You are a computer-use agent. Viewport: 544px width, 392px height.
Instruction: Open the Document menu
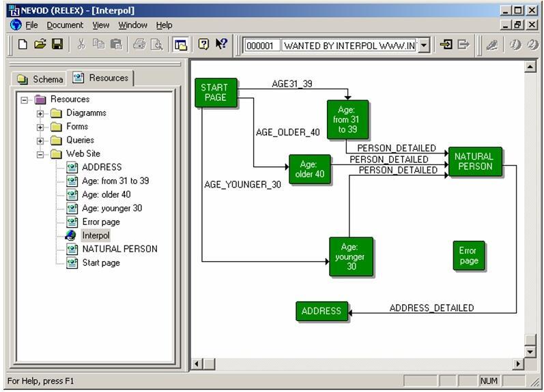tap(65, 25)
